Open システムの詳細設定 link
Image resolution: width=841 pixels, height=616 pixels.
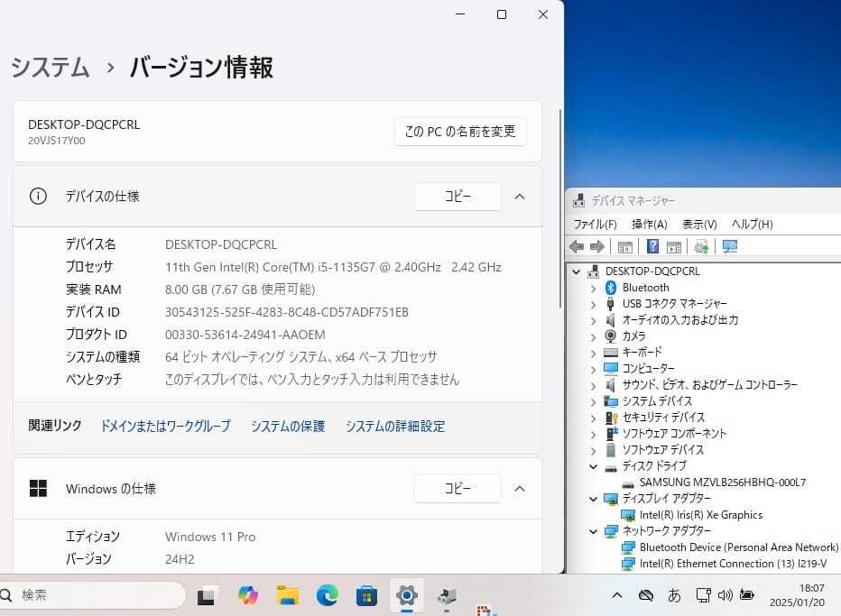[394, 427]
